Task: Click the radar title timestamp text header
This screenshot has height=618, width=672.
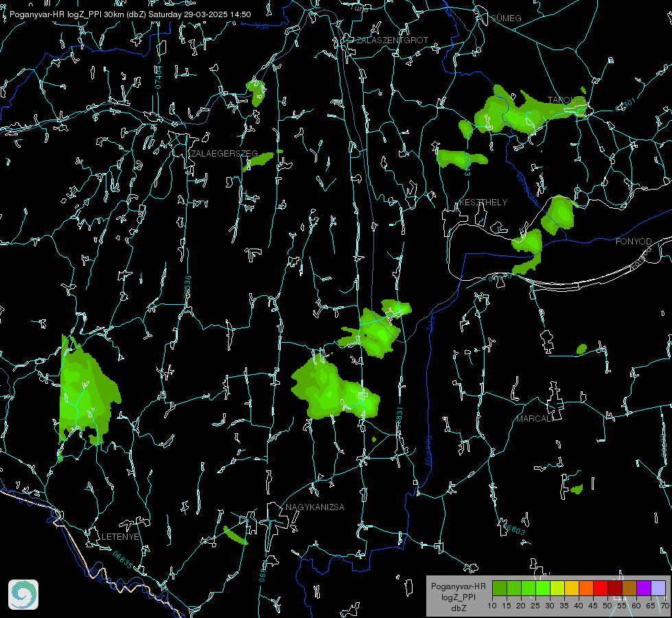Action: pyautogui.click(x=130, y=14)
